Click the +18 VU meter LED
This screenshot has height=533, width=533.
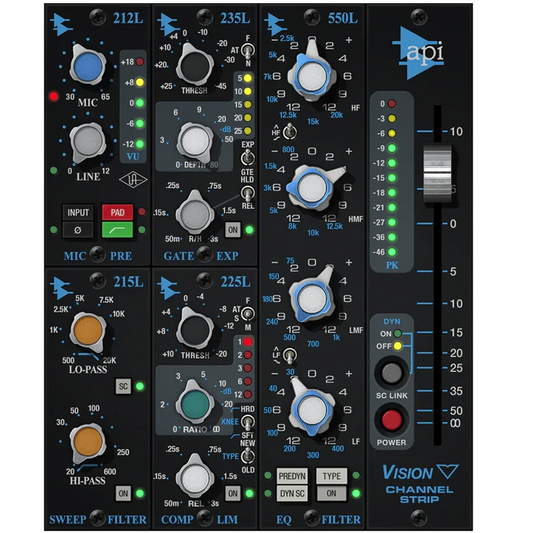click(140, 62)
